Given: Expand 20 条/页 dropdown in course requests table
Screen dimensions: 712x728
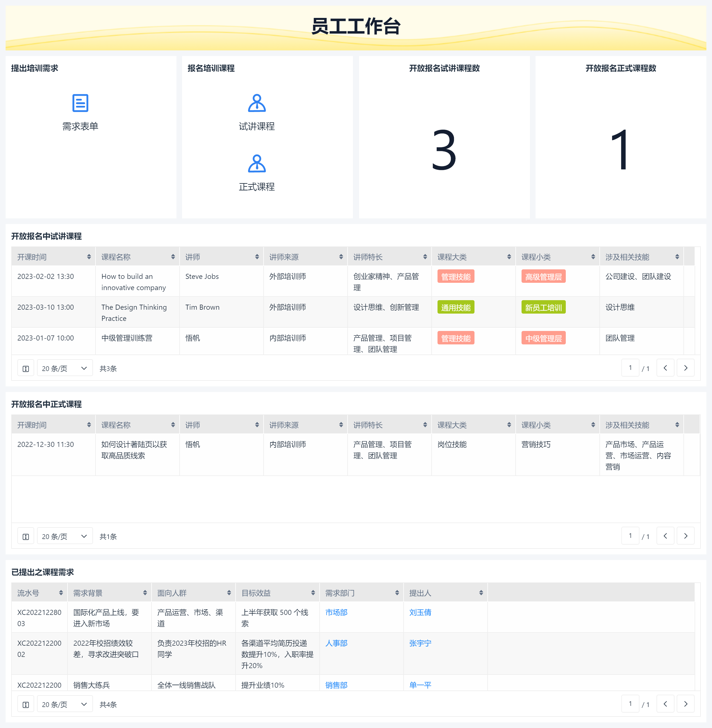Looking at the screenshot, I should click(64, 704).
